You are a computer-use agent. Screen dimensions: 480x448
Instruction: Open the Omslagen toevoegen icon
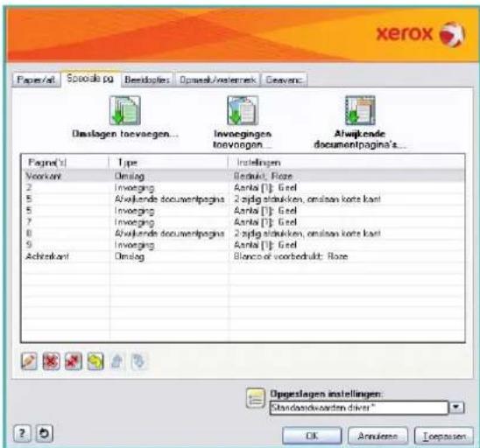coord(125,110)
